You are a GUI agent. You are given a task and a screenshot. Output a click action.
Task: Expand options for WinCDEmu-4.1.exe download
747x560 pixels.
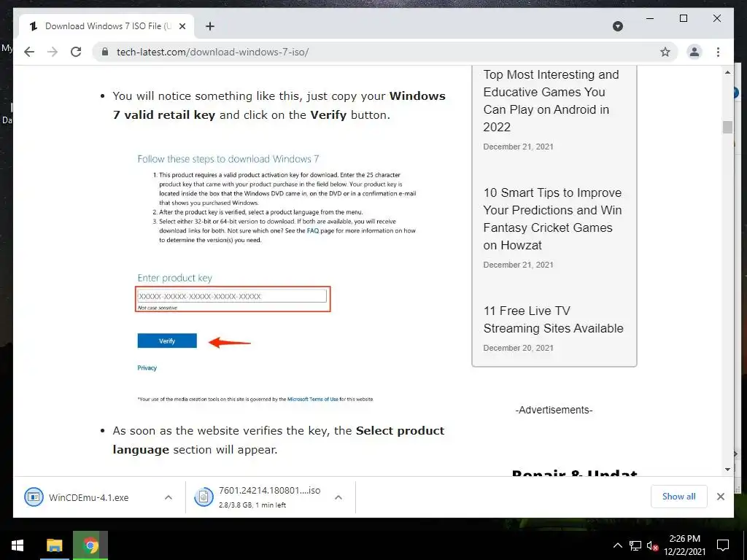click(x=169, y=497)
